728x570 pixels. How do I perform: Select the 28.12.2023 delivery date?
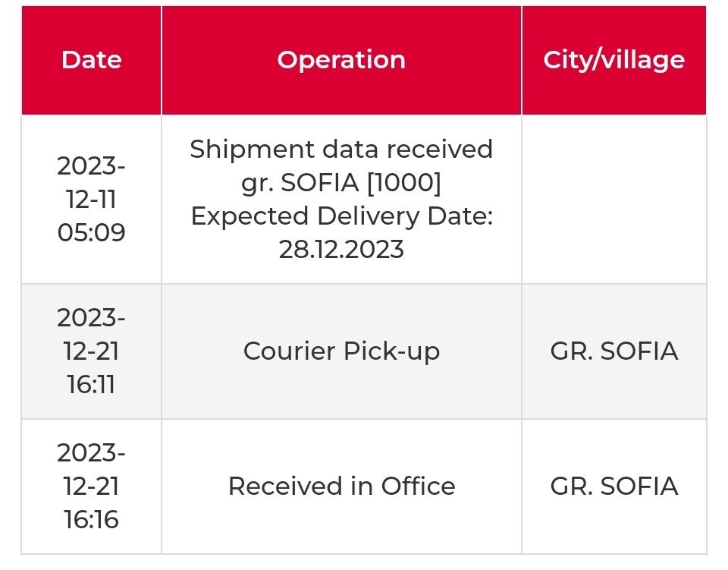pos(341,250)
